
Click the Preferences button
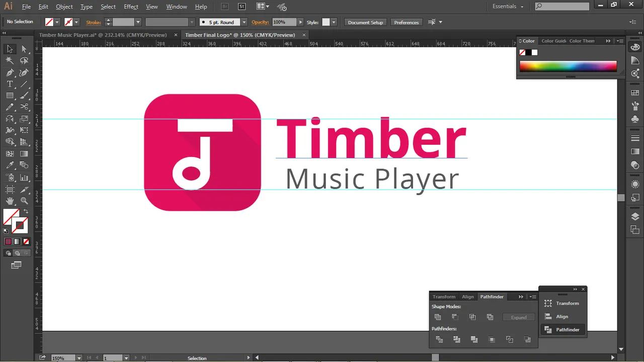click(x=407, y=22)
